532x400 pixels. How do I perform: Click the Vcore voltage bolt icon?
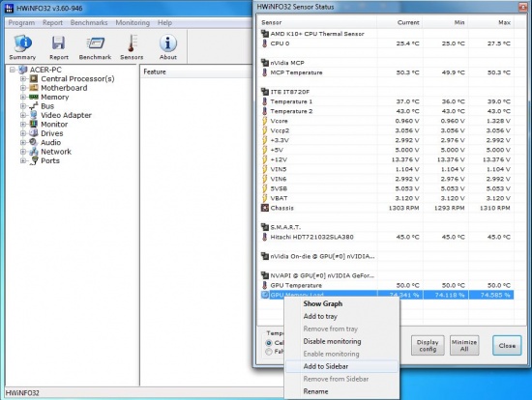tap(265, 121)
